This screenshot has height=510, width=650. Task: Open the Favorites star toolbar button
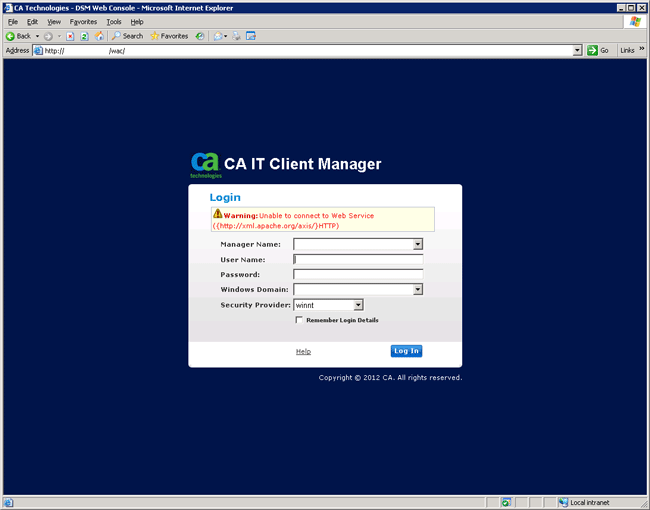point(169,36)
